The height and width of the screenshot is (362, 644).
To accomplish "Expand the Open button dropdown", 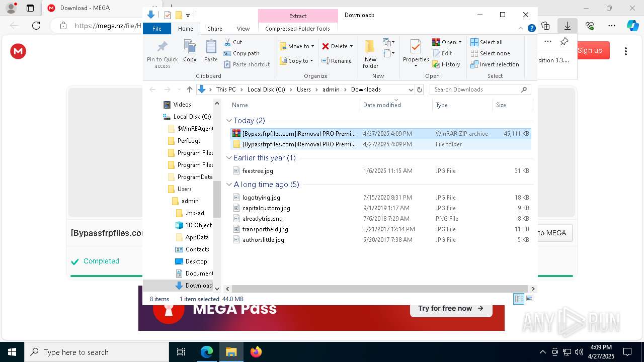I will click(460, 42).
